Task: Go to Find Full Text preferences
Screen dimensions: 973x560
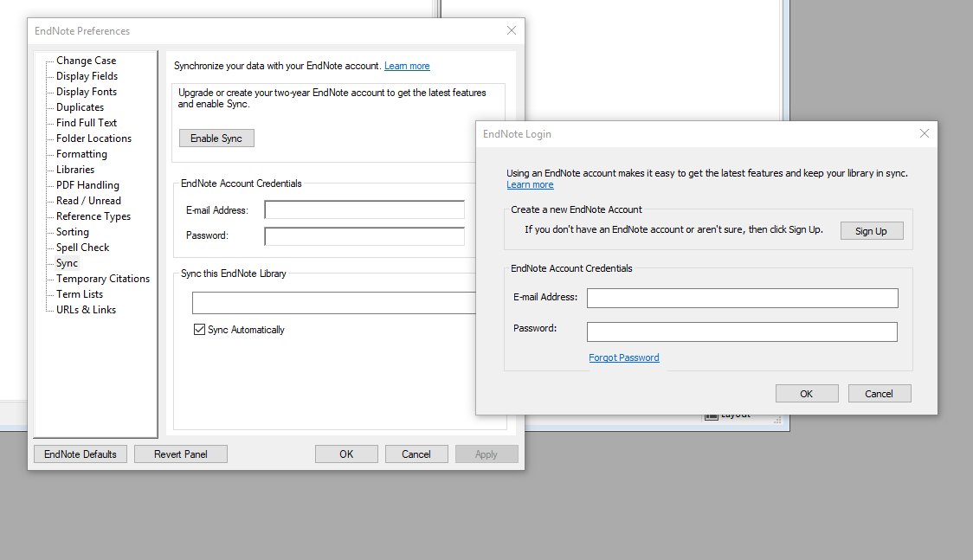Action: click(87, 123)
